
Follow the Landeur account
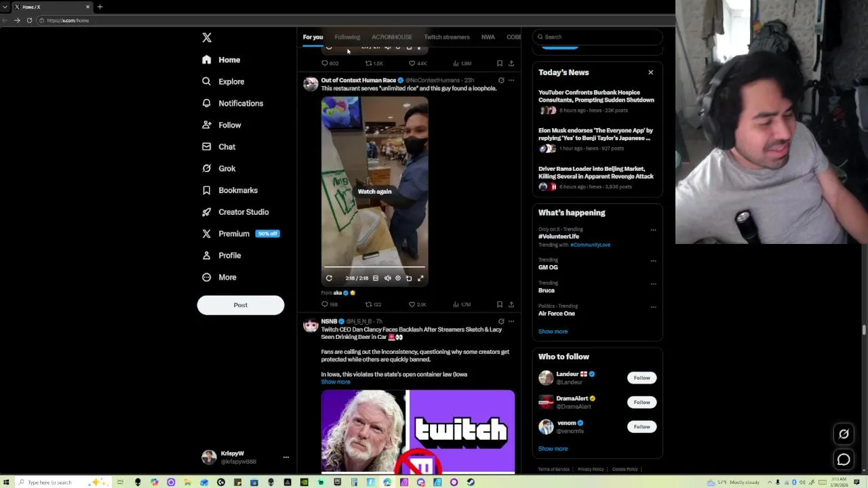tap(642, 378)
